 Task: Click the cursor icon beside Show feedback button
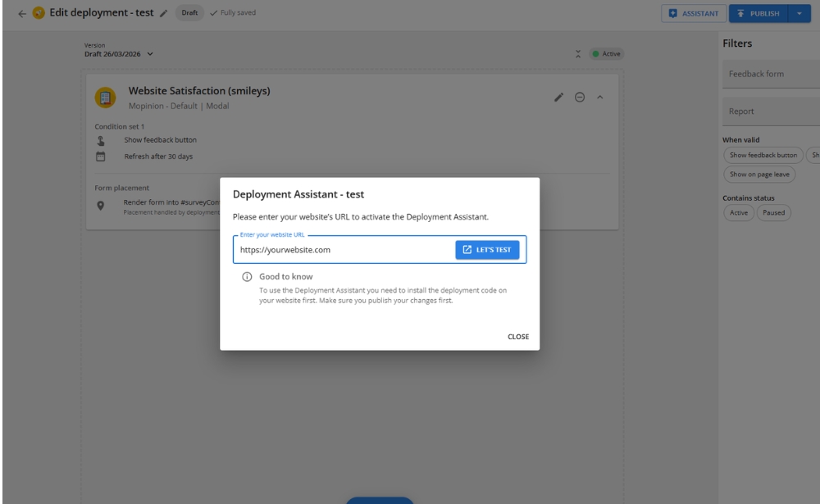pyautogui.click(x=102, y=139)
